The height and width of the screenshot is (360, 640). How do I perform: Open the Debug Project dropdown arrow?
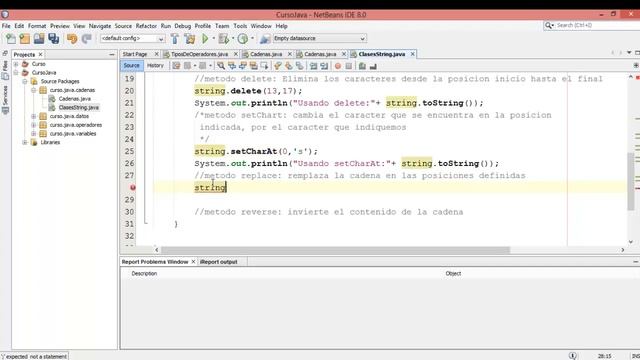point(233,39)
